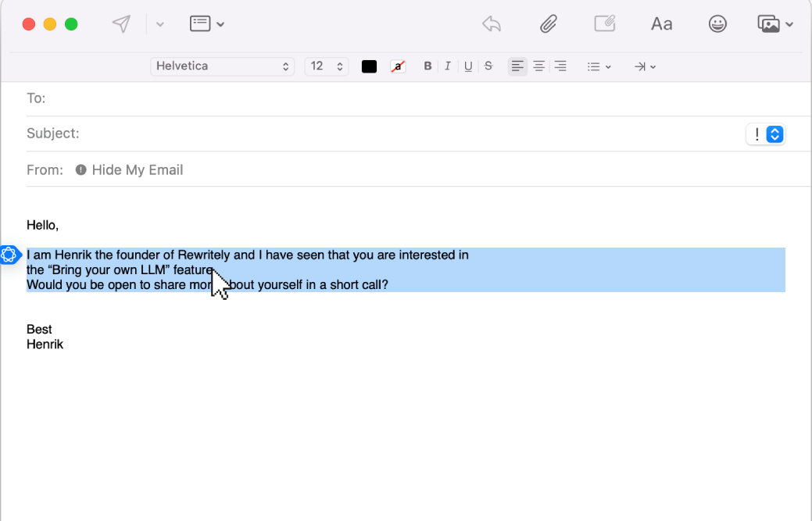Toggle underline formatting
Viewport: 812px width, 521px height.
point(467,66)
